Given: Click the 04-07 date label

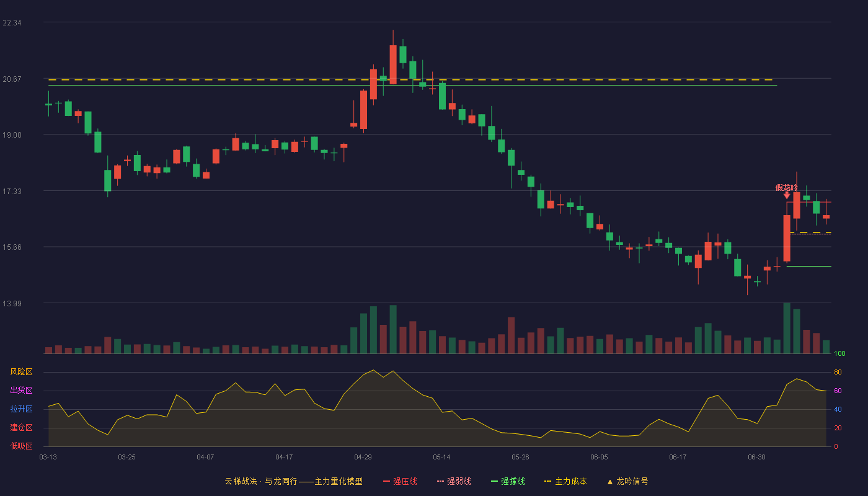Looking at the screenshot, I should pyautogui.click(x=205, y=457).
